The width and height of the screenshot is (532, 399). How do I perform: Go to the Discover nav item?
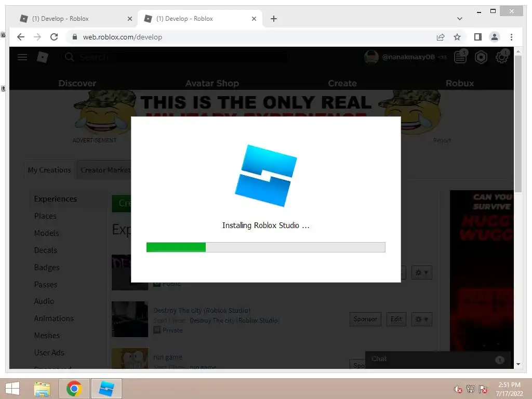(77, 83)
